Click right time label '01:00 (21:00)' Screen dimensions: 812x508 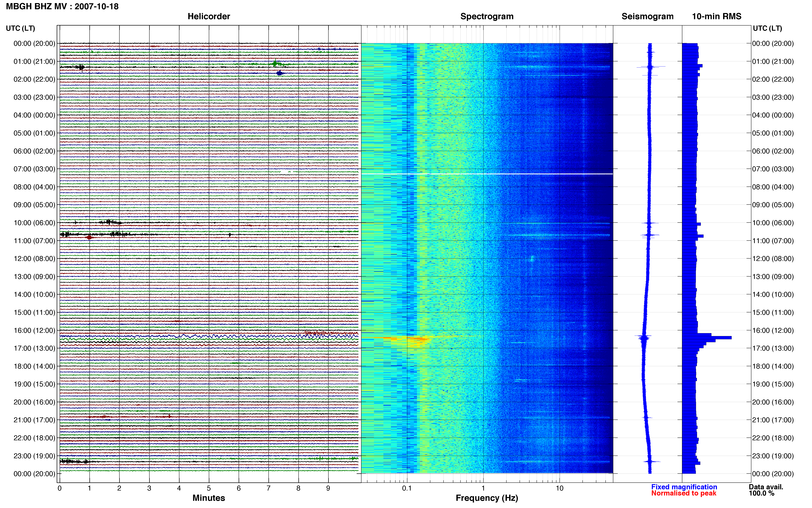point(773,62)
